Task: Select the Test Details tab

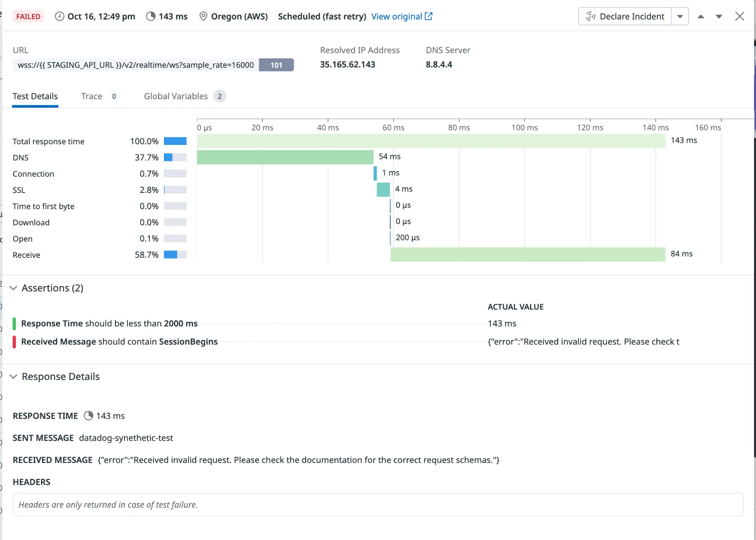Action: (35, 96)
